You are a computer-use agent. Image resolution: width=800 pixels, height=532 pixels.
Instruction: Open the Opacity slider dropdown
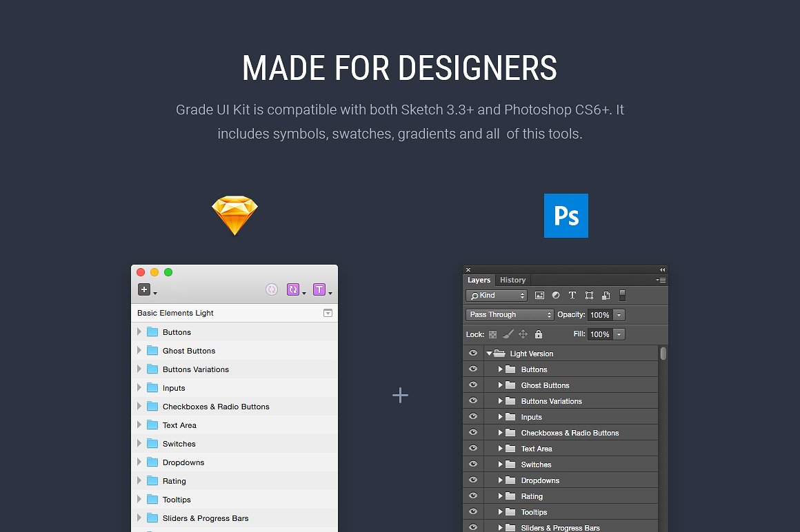click(619, 315)
